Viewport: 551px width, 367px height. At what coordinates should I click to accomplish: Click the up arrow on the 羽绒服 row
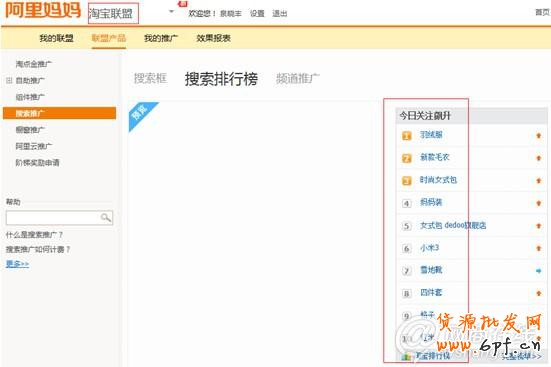click(x=538, y=135)
